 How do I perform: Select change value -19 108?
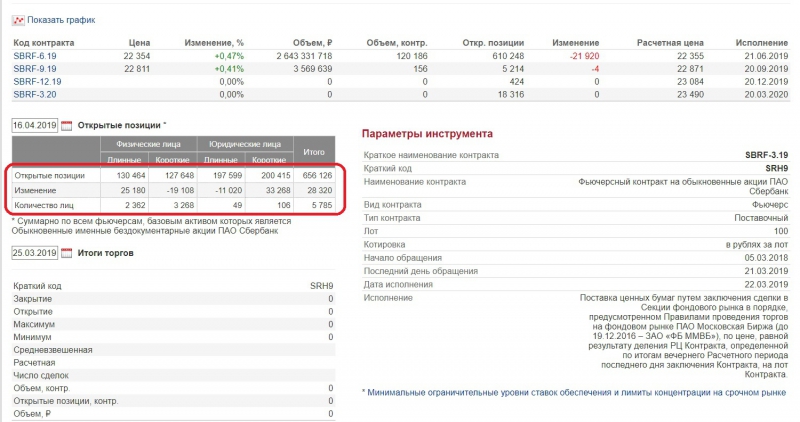click(x=180, y=190)
